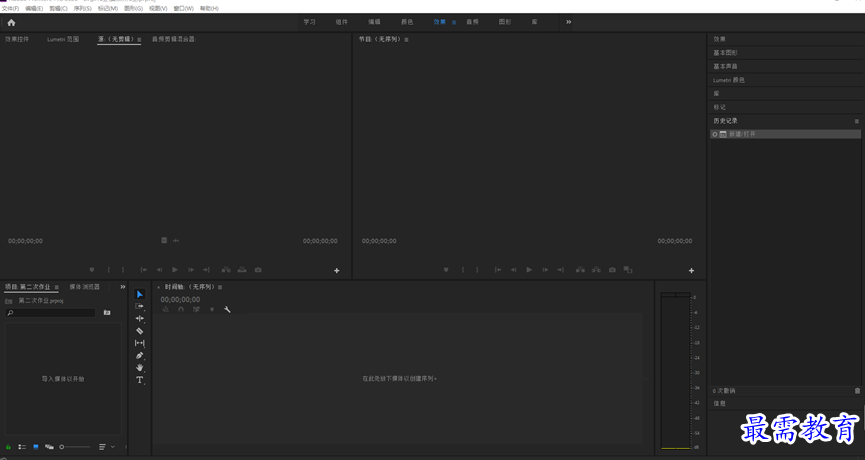
Task: Adjust project thumbnail zoom slider
Action: [75, 447]
